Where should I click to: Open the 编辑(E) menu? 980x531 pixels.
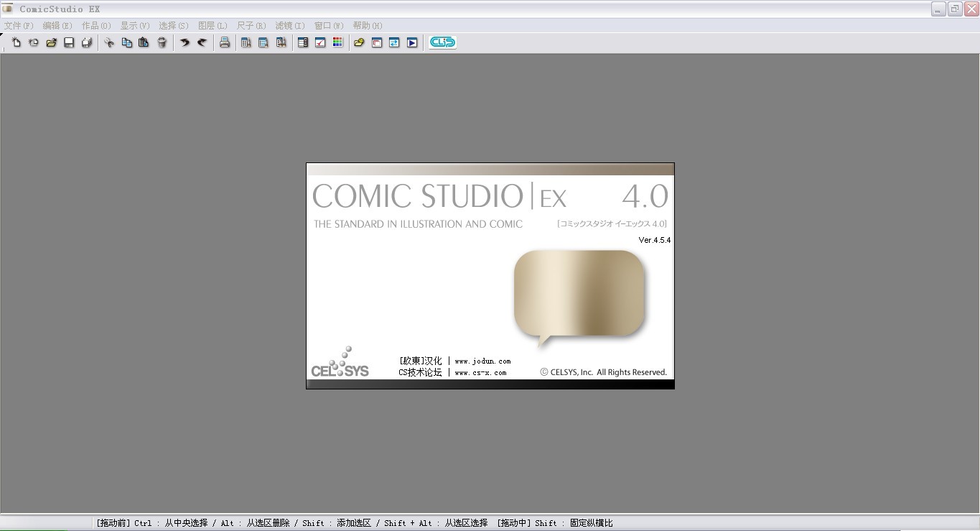(57, 25)
